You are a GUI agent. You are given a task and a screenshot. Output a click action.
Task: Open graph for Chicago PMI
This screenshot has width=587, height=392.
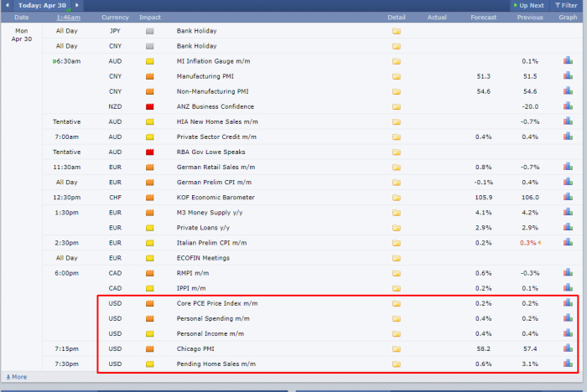pos(568,348)
